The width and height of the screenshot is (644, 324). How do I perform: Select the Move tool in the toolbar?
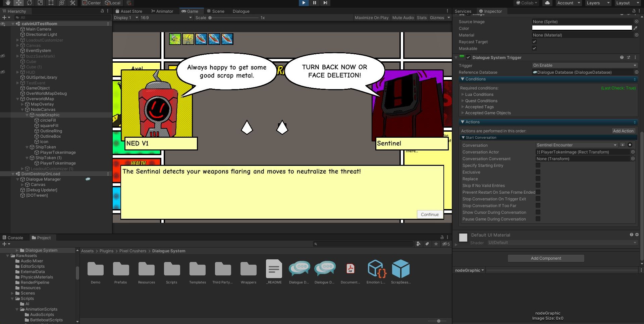click(19, 3)
